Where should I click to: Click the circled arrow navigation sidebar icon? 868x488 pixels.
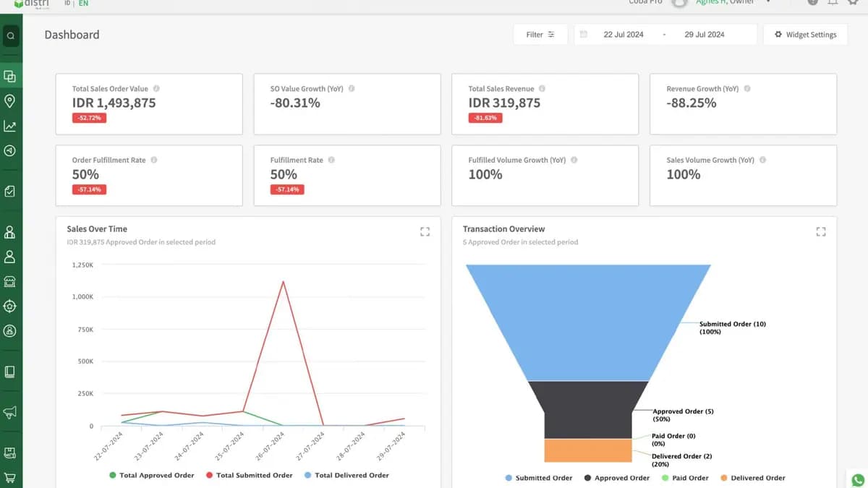tap(10, 151)
